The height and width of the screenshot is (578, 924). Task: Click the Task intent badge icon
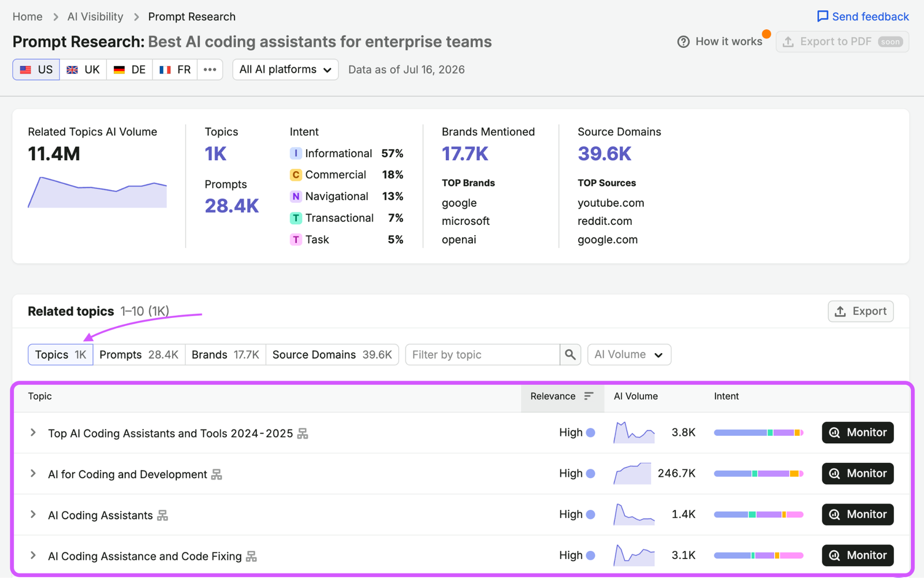point(296,239)
